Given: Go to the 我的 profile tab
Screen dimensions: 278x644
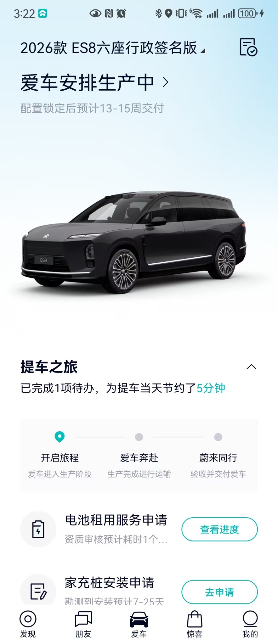Looking at the screenshot, I should 250,624.
